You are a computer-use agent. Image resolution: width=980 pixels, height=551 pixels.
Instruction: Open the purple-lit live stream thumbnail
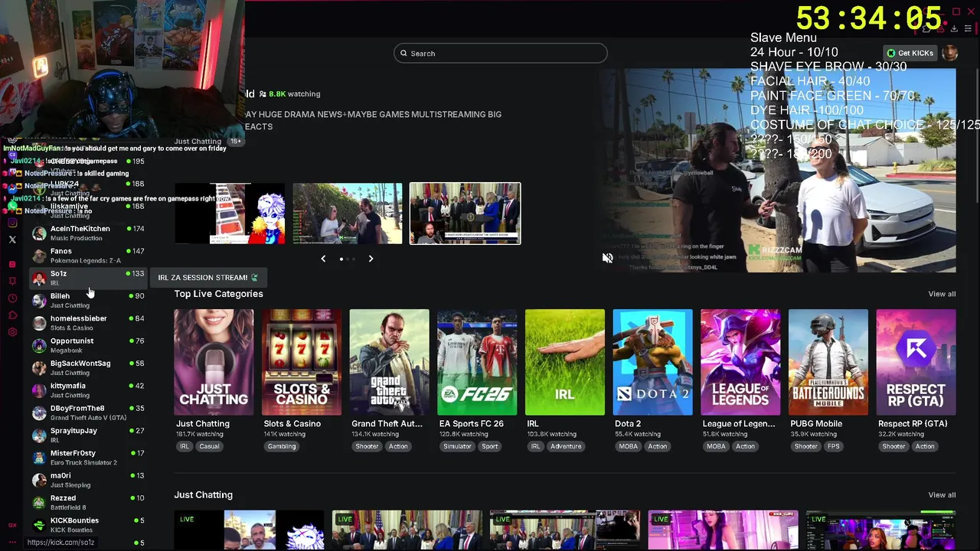coord(723,530)
